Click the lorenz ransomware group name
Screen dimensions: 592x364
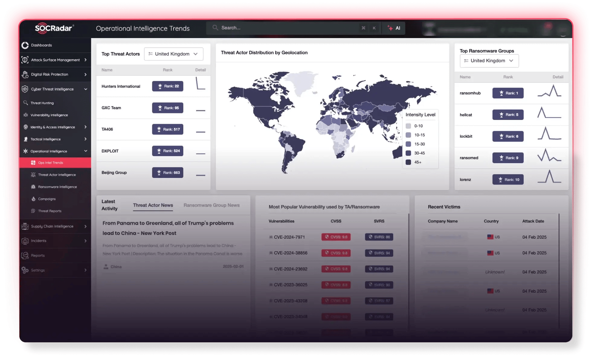(465, 179)
